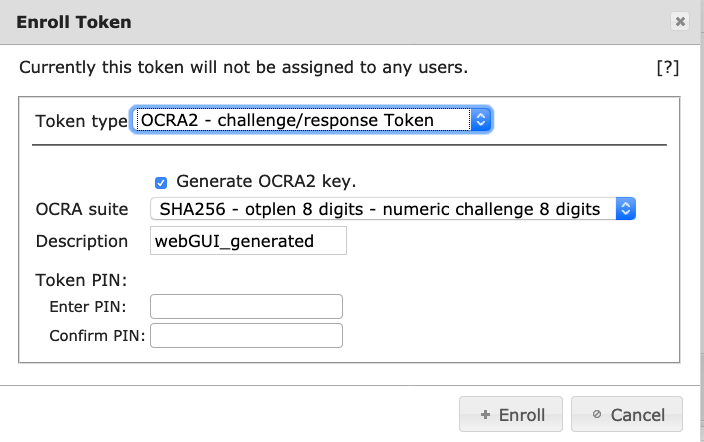Click the OCRA suite dropdown arrow icon

[x=625, y=209]
